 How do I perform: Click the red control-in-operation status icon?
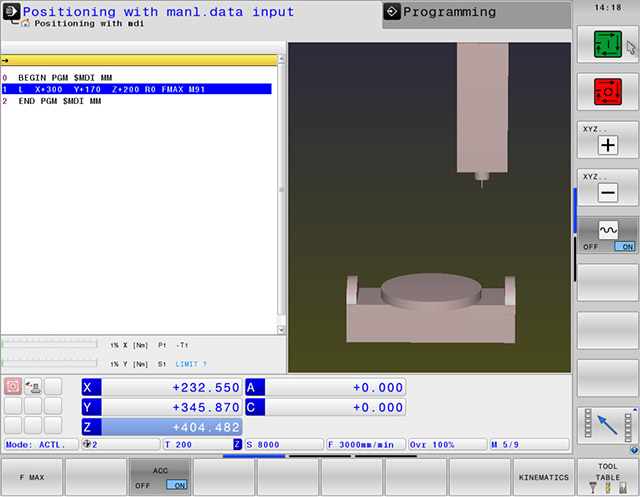[13, 386]
